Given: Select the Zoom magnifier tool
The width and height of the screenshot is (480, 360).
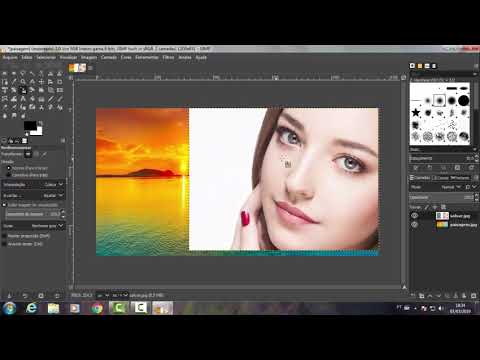Looking at the screenshot, I should (x=23, y=82).
